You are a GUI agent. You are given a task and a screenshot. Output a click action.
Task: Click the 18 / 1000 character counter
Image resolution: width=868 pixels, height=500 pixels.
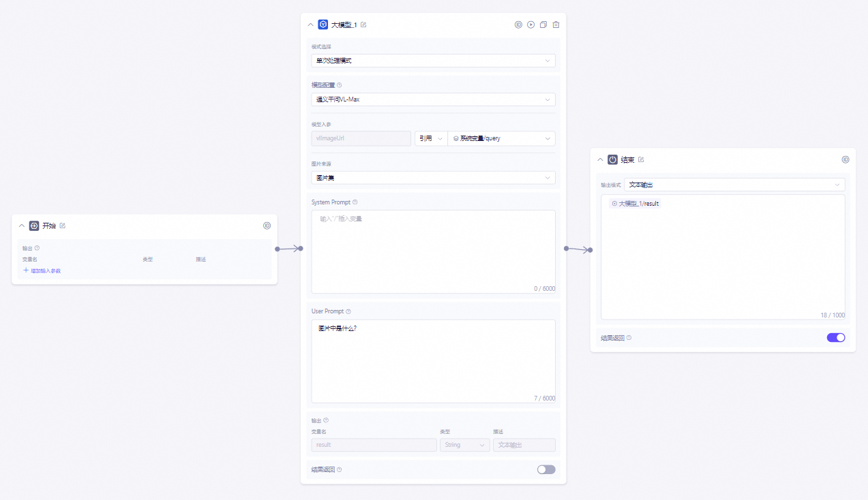click(833, 315)
